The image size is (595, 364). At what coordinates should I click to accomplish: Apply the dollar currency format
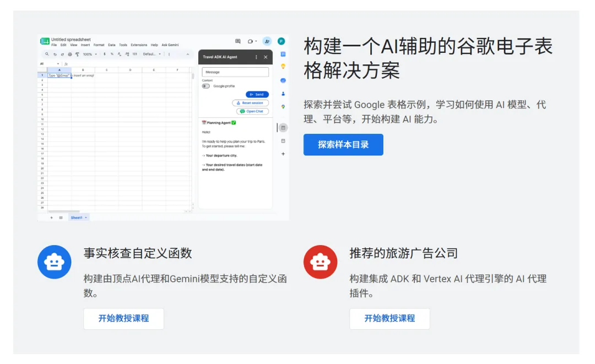(105, 54)
